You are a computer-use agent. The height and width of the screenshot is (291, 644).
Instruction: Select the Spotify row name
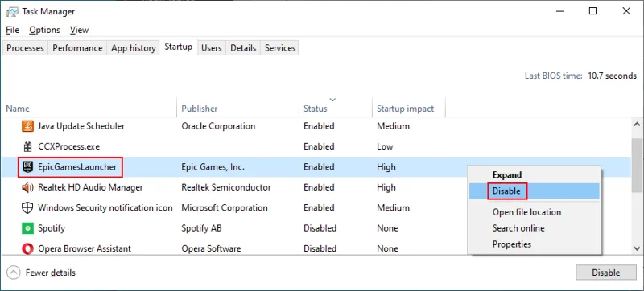(x=52, y=227)
